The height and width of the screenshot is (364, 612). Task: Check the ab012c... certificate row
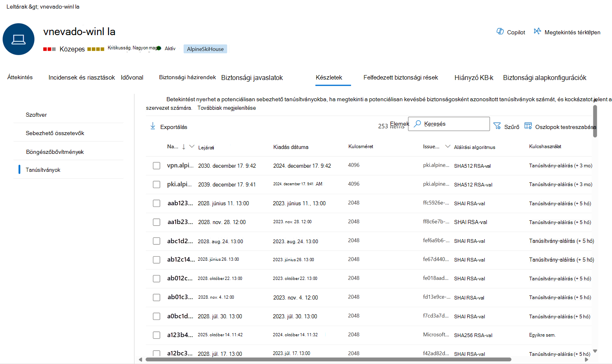pyautogui.click(x=156, y=278)
